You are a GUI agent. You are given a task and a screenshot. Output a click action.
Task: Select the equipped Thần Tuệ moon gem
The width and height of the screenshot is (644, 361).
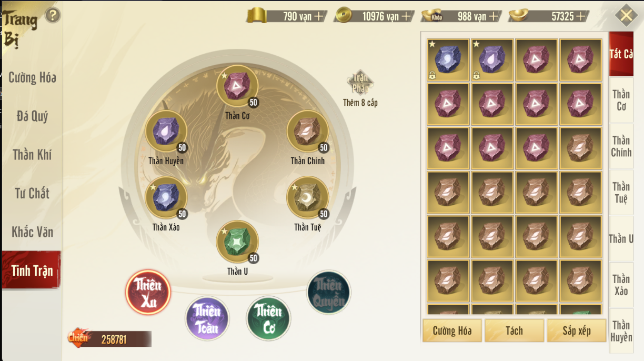pos(308,198)
